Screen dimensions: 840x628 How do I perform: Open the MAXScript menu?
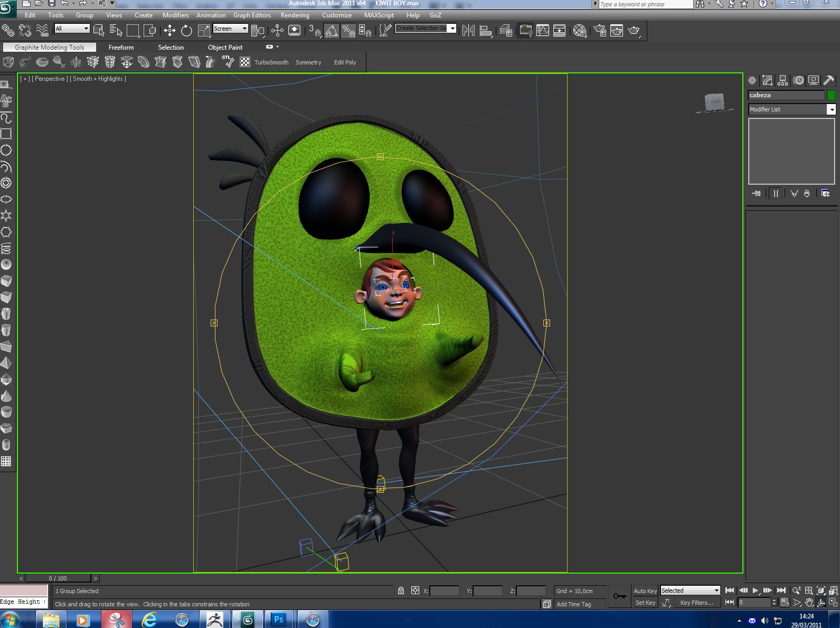pos(379,15)
